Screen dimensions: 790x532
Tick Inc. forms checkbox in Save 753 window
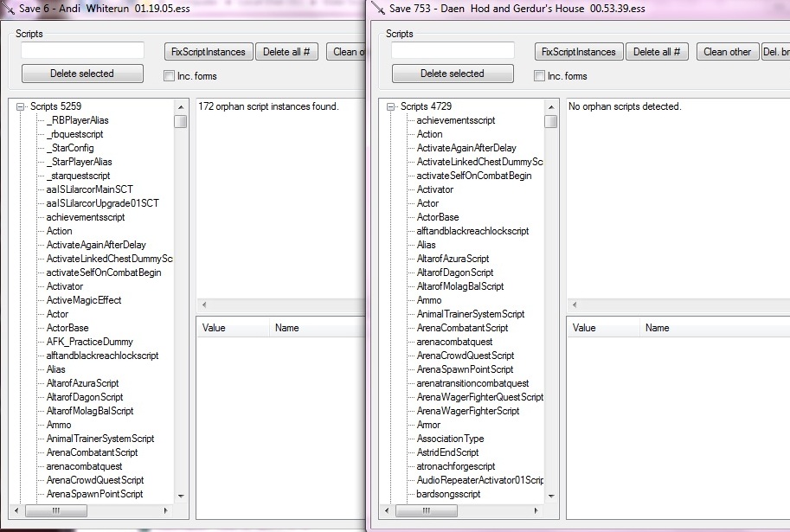click(539, 76)
